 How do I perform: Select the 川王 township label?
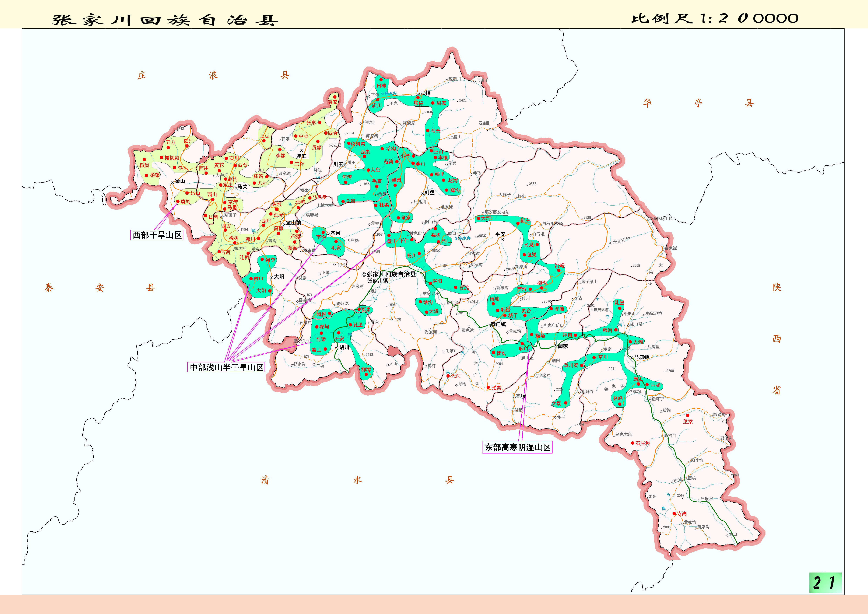(338, 165)
